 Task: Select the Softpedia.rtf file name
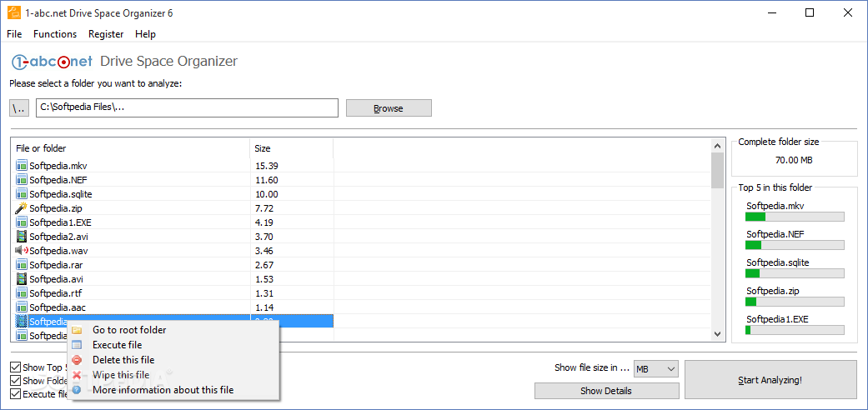[x=55, y=293]
